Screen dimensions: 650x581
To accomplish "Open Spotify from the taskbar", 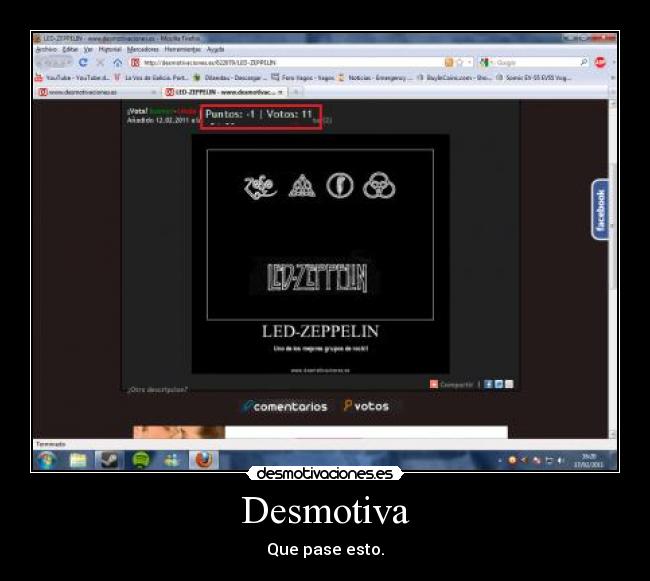I will coord(141,460).
